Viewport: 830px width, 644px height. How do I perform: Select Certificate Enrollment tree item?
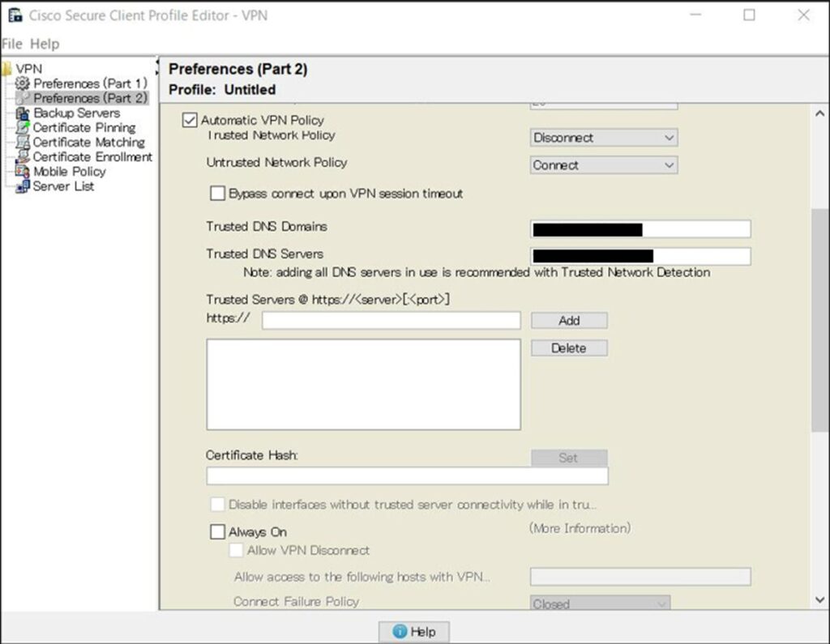click(x=92, y=156)
